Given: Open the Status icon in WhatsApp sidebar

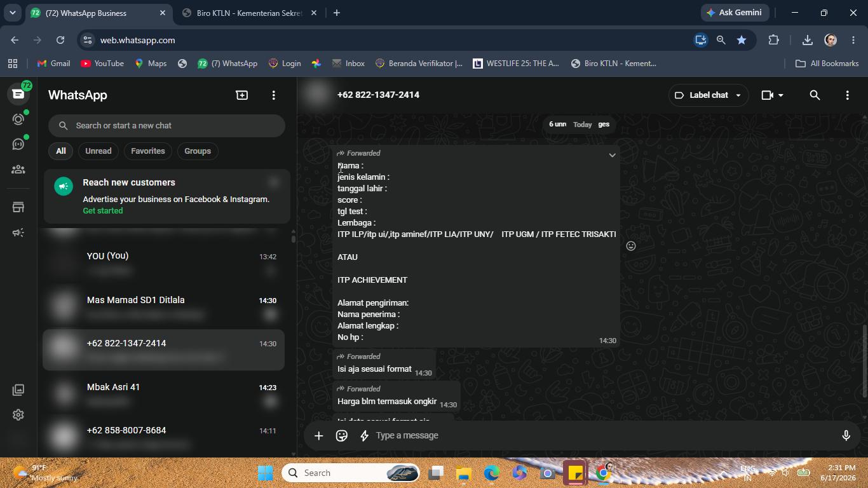Looking at the screenshot, I should coord(18,119).
